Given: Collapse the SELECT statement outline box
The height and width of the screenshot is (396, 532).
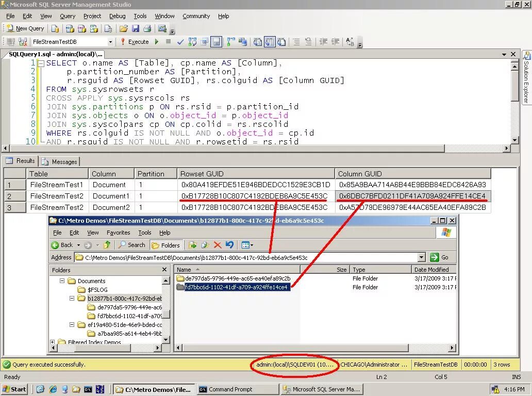Looking at the screenshot, I should [x=41, y=63].
